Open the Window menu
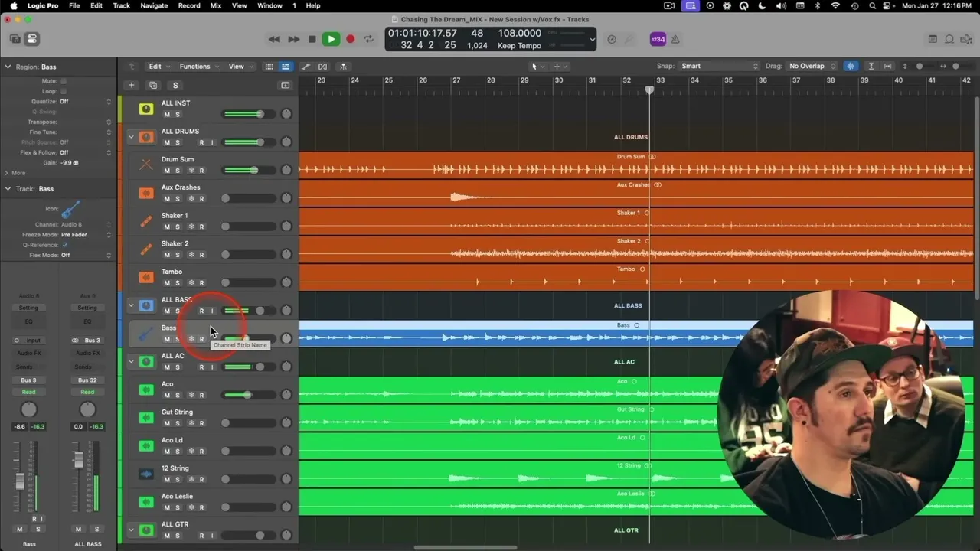The height and width of the screenshot is (551, 980). 269,5
